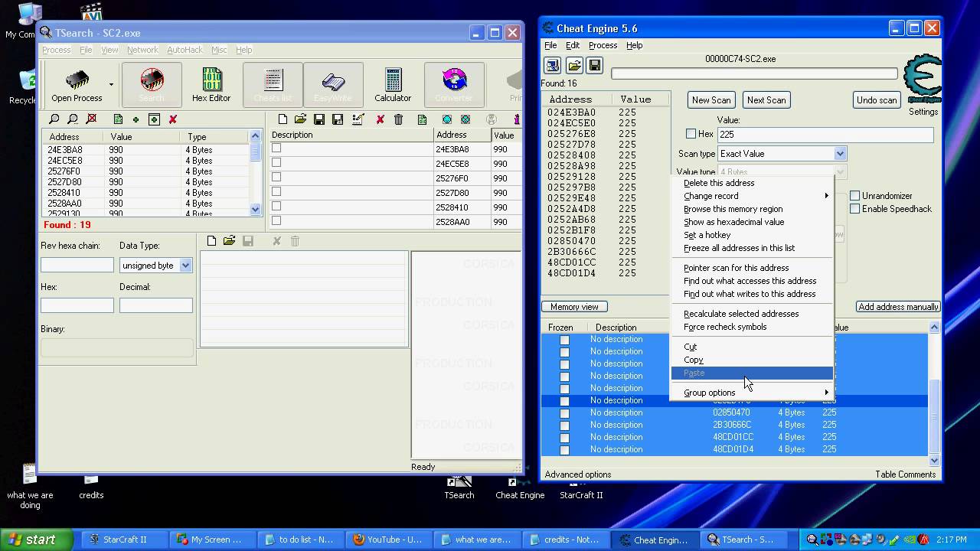Click the scan Value input field

coord(825,134)
